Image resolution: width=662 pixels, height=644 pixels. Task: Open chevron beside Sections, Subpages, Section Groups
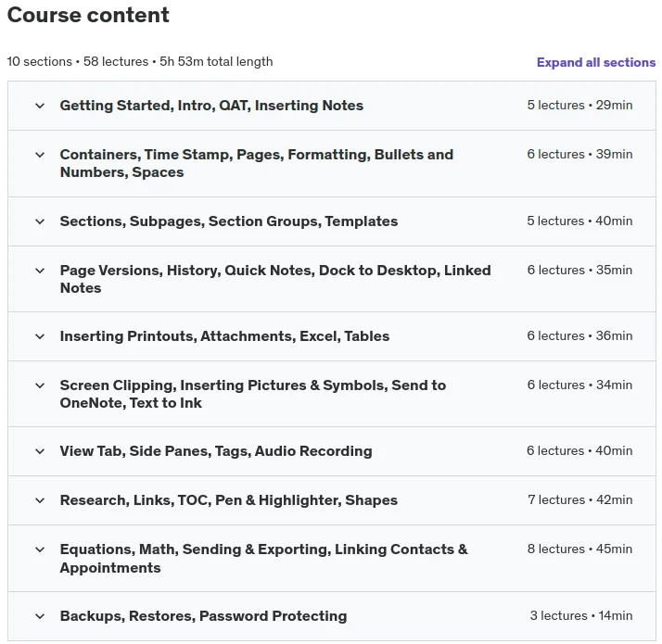[40, 221]
